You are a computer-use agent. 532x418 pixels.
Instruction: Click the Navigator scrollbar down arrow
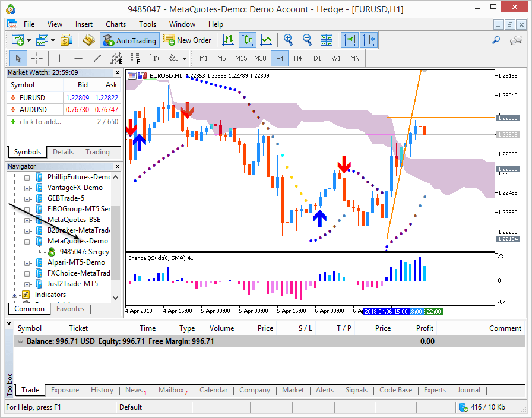116,298
